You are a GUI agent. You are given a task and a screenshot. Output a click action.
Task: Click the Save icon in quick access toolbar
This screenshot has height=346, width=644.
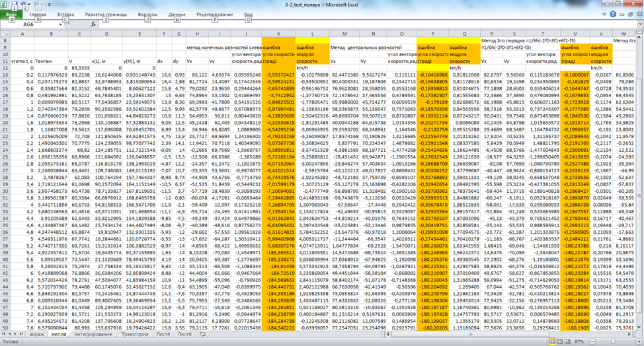coord(16,4)
